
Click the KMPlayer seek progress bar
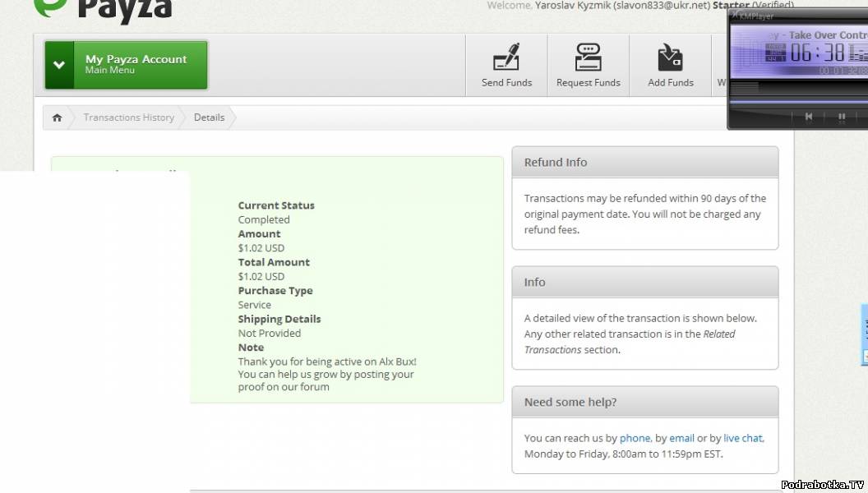pos(797,102)
